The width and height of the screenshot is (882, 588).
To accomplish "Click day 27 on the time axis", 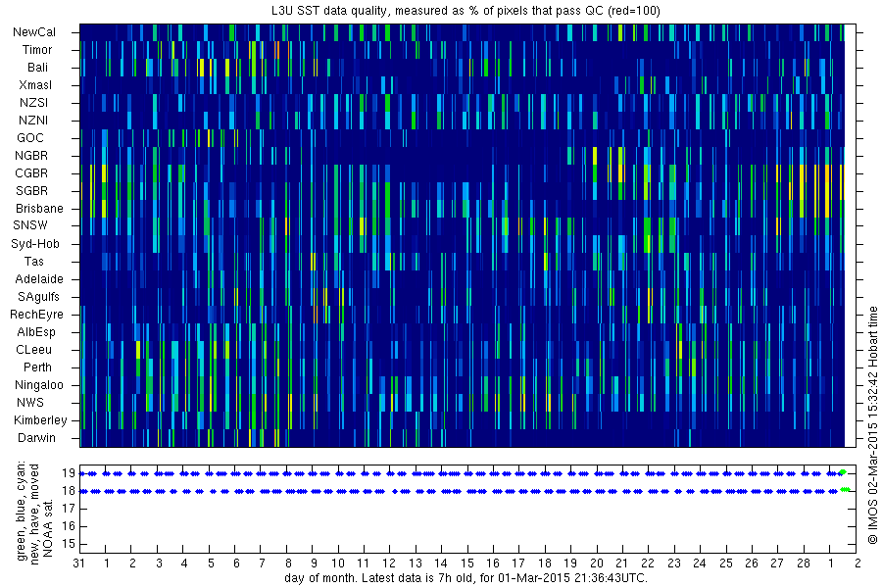I will coord(777,563).
